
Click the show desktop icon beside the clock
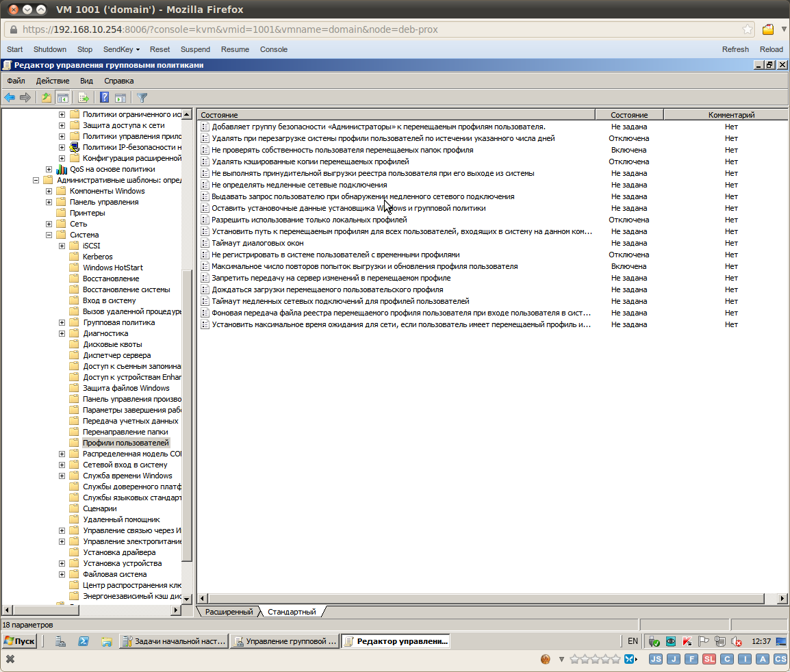pos(781,641)
